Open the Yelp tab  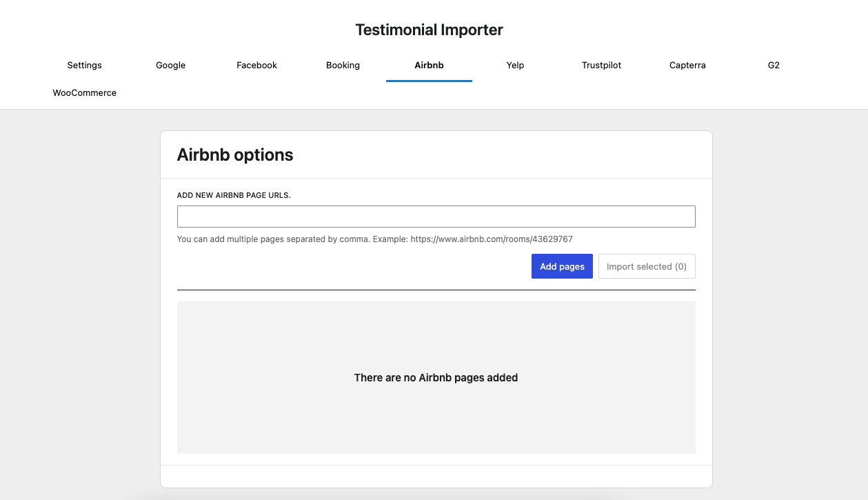pyautogui.click(x=515, y=66)
